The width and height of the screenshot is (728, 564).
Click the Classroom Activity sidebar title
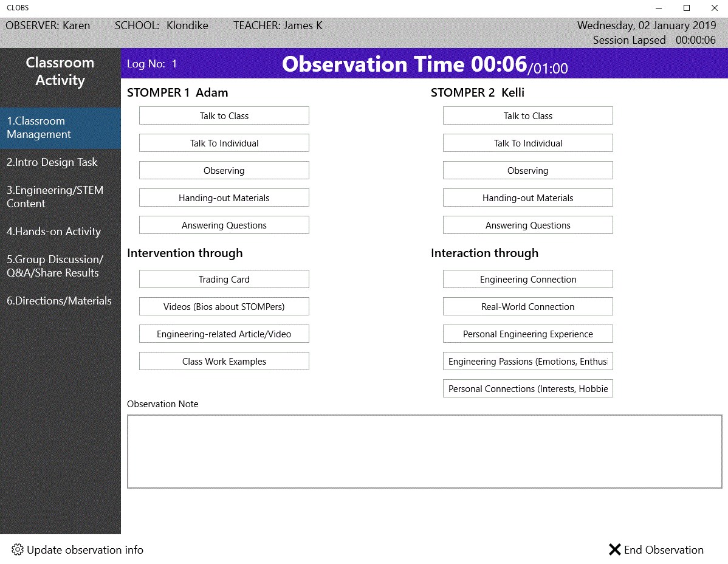tap(60, 71)
